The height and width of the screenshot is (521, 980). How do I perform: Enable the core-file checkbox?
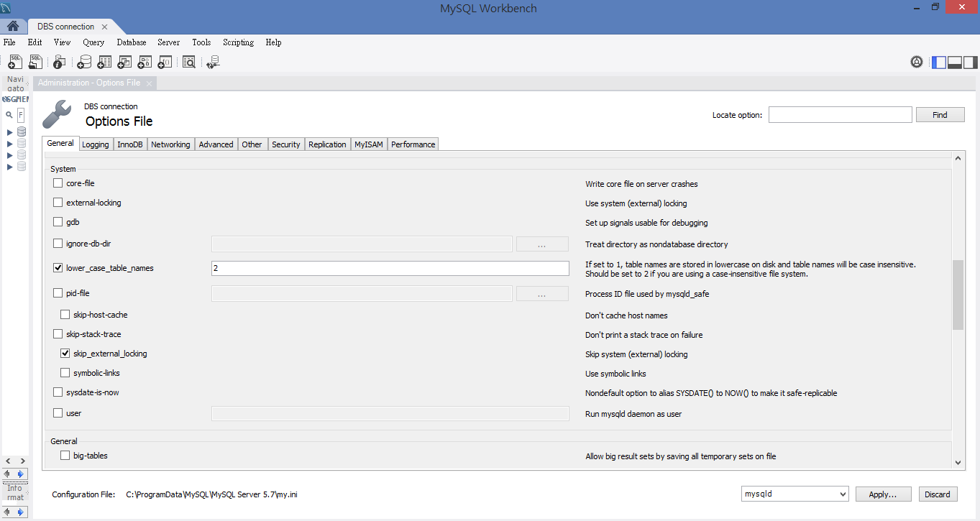58,183
